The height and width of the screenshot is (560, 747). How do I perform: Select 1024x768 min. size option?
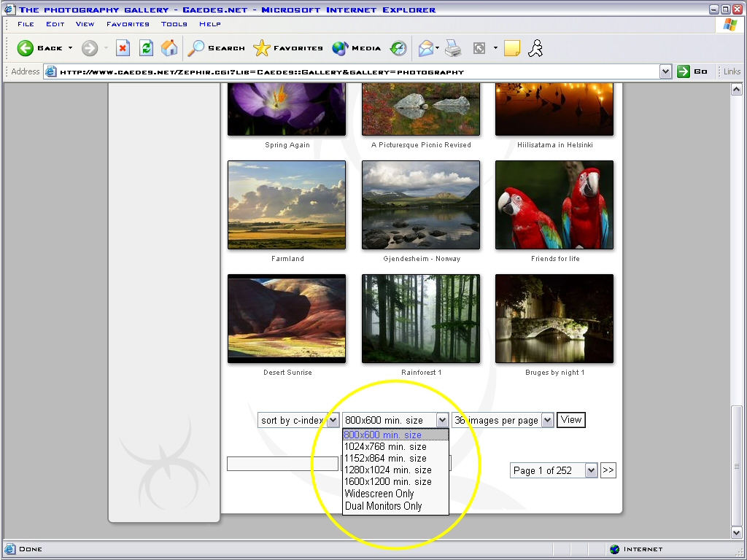pyautogui.click(x=385, y=446)
